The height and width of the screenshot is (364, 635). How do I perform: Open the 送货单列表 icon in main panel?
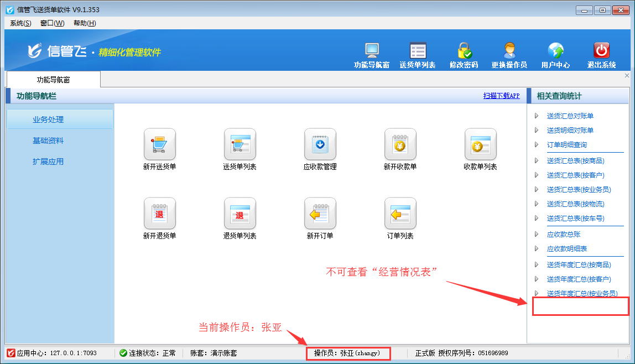240,144
